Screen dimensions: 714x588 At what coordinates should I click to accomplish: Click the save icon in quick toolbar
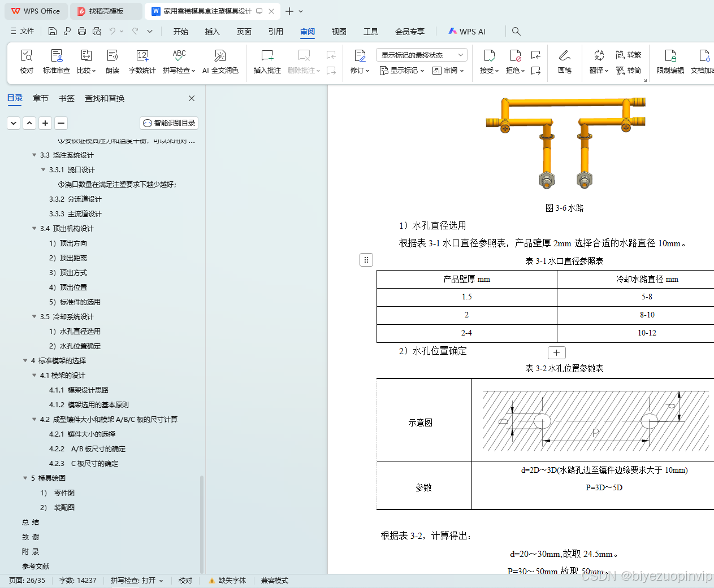coord(53,31)
